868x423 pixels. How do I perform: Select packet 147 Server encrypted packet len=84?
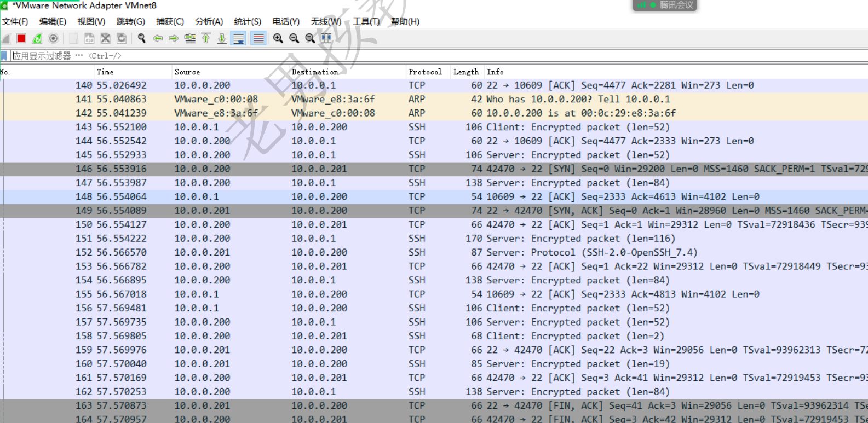pos(434,183)
